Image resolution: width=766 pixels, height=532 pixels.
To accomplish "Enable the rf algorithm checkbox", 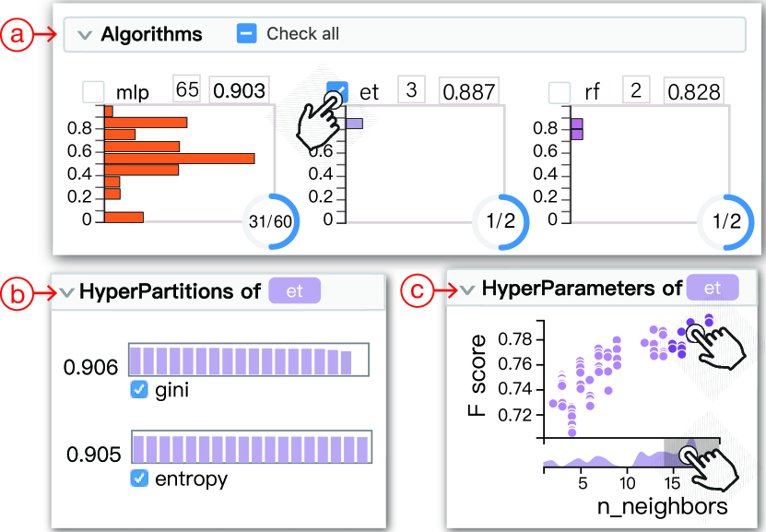I will coord(560,92).
